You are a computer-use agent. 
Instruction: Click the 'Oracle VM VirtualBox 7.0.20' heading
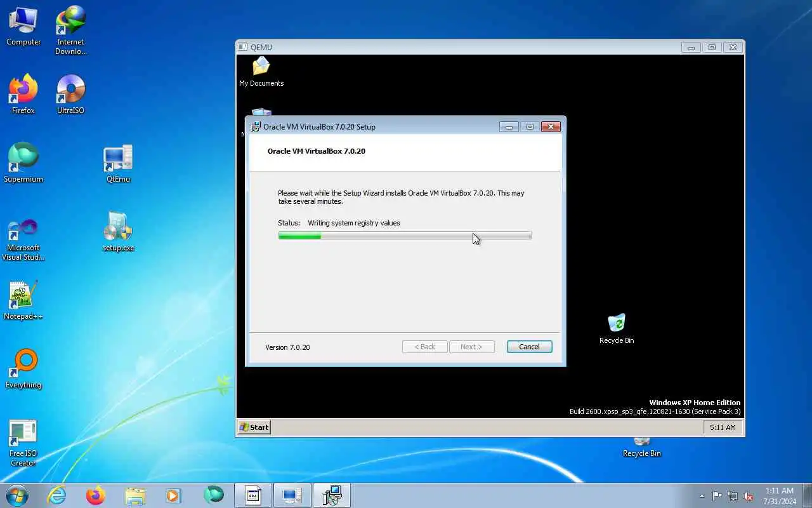tap(317, 151)
